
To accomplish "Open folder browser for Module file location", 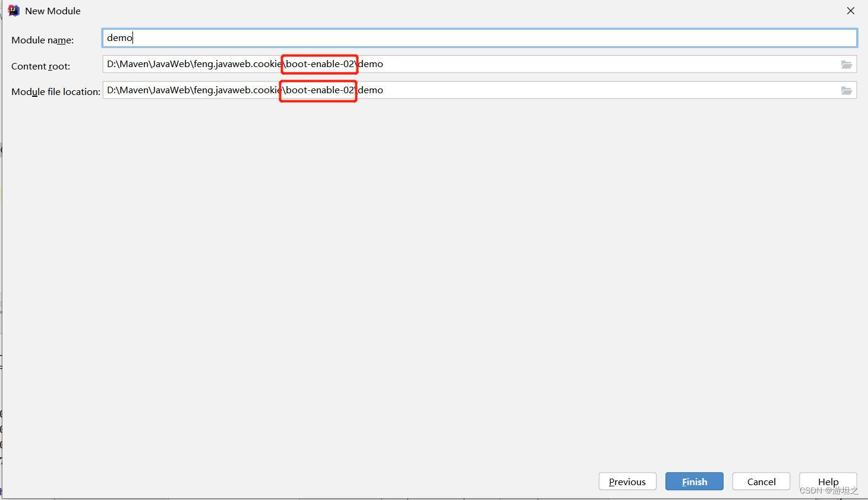I will [x=846, y=90].
